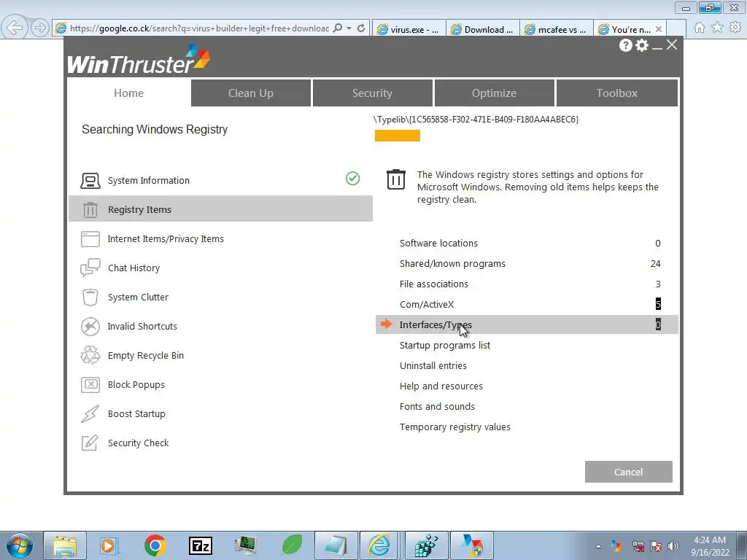The width and height of the screenshot is (747, 560).
Task: Open Windows Start menu orb
Action: [20, 545]
